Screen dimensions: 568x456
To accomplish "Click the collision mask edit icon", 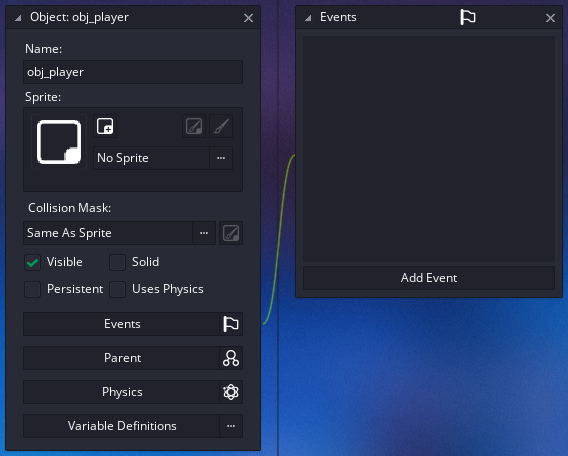I will (231, 233).
